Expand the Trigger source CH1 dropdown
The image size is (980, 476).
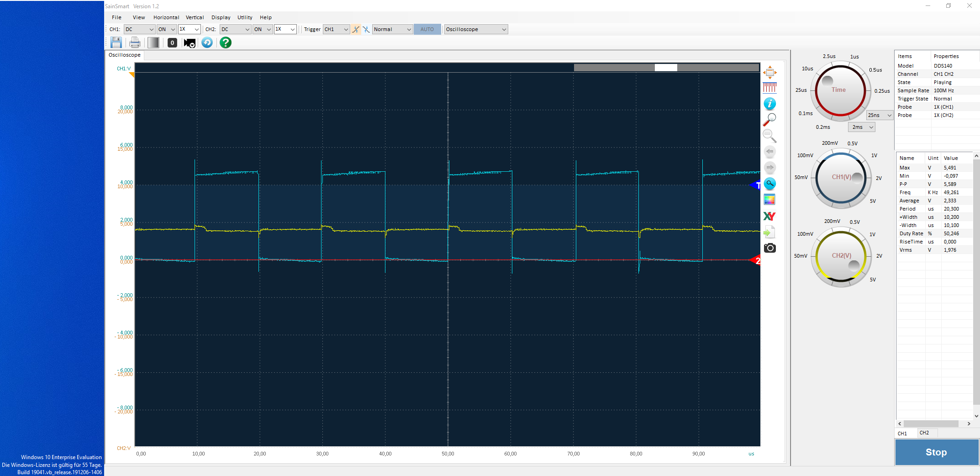336,29
